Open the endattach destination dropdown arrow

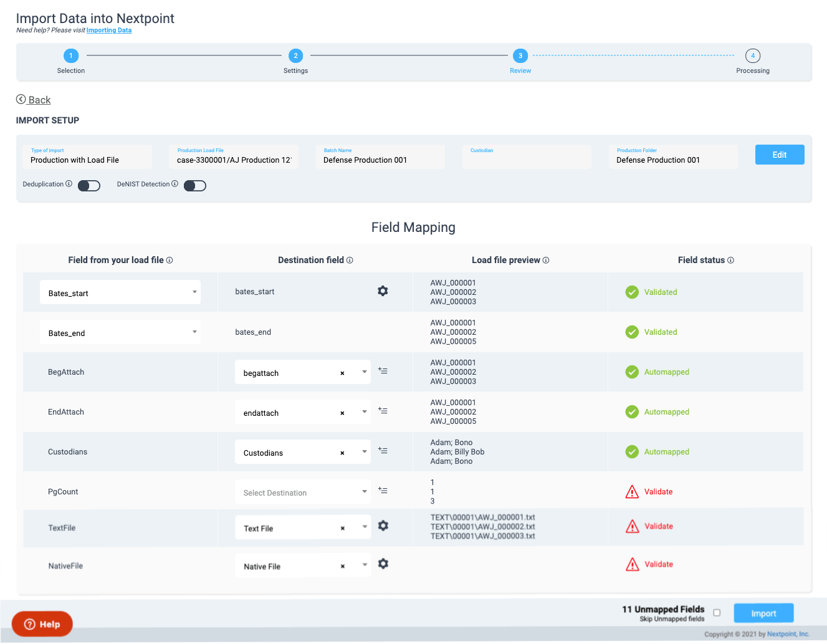click(364, 412)
